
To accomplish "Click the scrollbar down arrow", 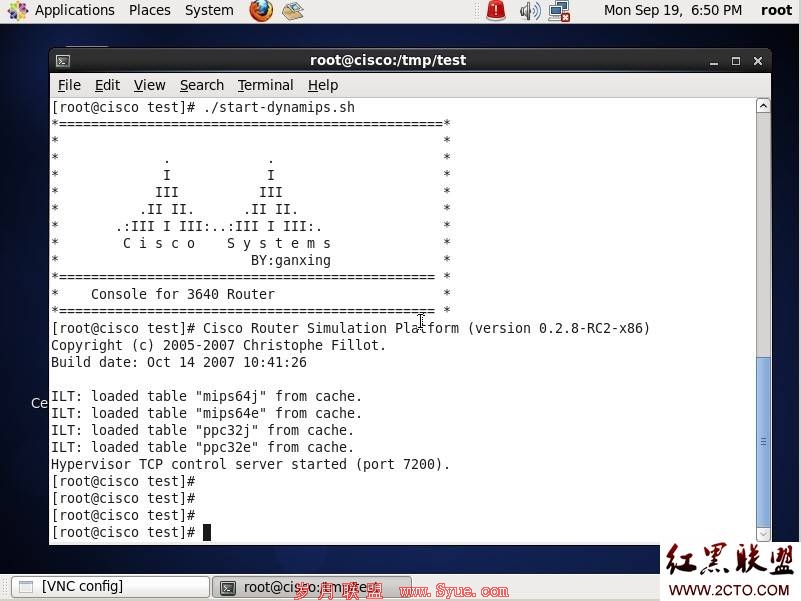I will pos(763,534).
